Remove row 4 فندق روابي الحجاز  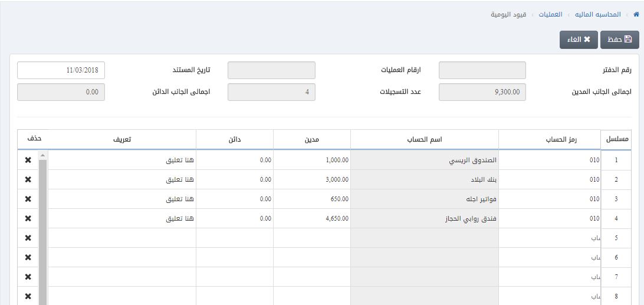pyautogui.click(x=28, y=218)
